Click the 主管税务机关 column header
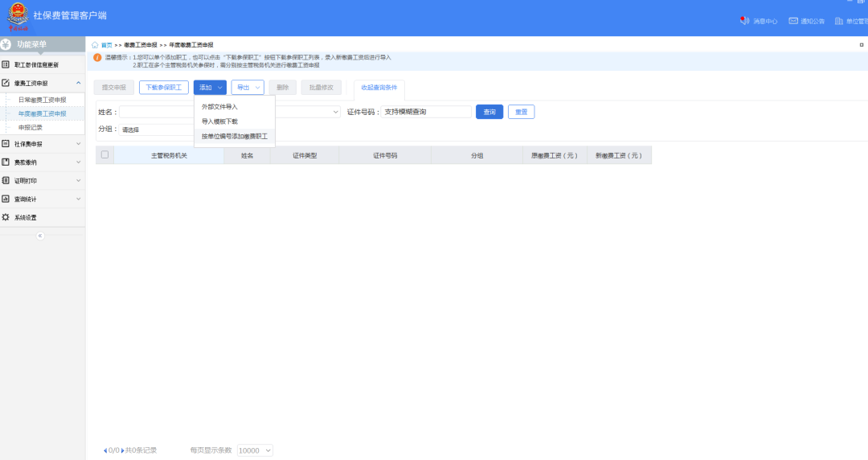This screenshot has height=460, width=868. (169, 156)
